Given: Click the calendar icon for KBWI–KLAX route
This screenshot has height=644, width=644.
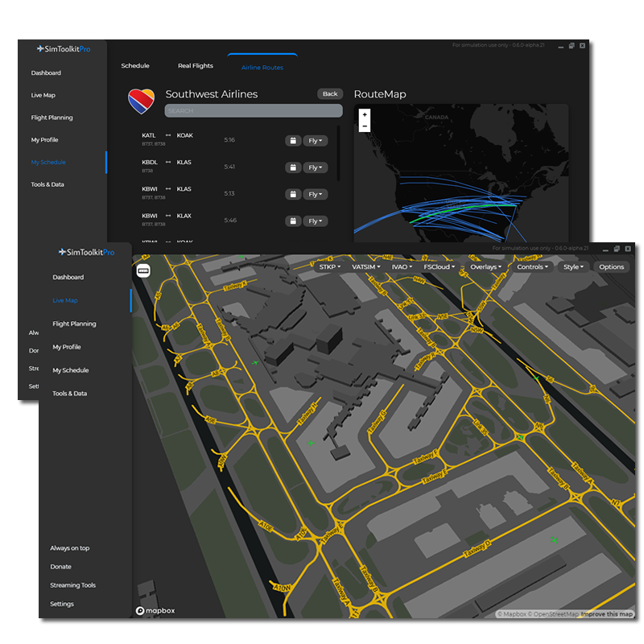Looking at the screenshot, I should (x=293, y=221).
